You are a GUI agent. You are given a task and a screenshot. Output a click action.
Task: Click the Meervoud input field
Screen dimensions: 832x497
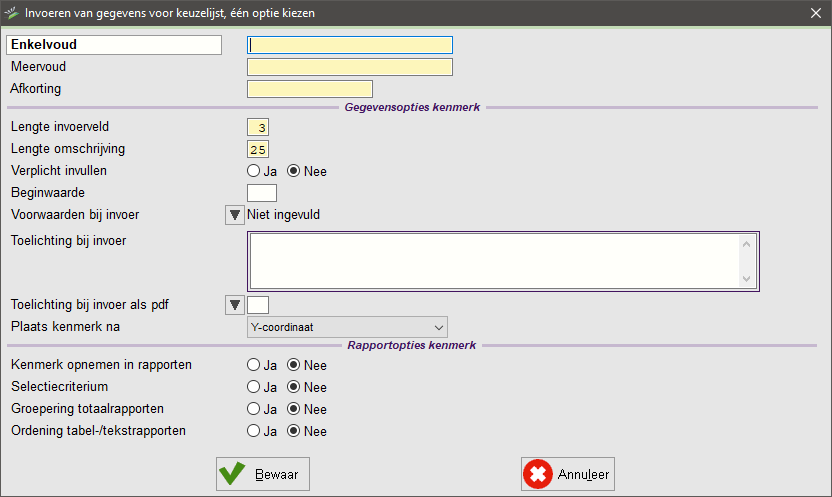pyautogui.click(x=350, y=67)
